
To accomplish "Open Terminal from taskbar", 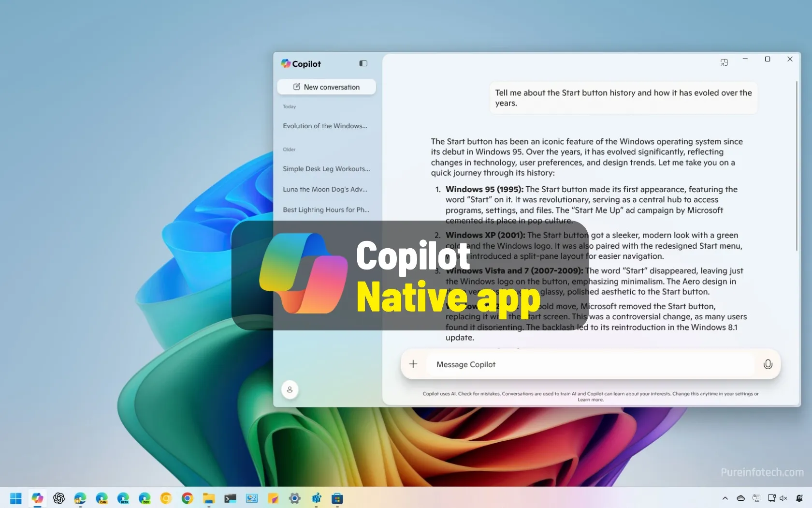I will point(230,498).
